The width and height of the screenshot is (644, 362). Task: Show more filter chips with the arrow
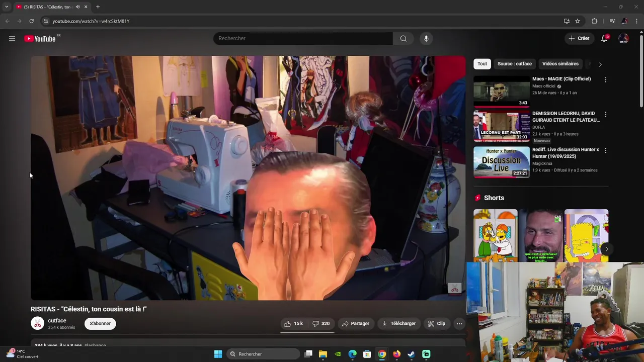click(600, 64)
